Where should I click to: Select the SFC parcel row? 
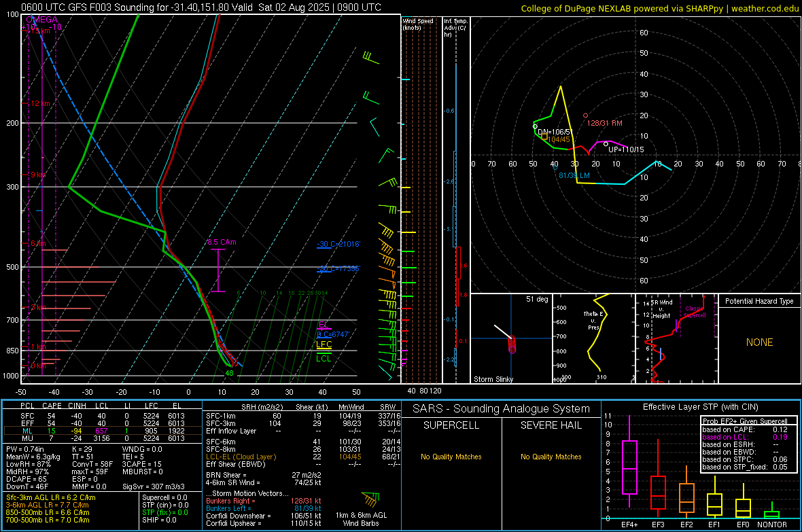point(103,416)
